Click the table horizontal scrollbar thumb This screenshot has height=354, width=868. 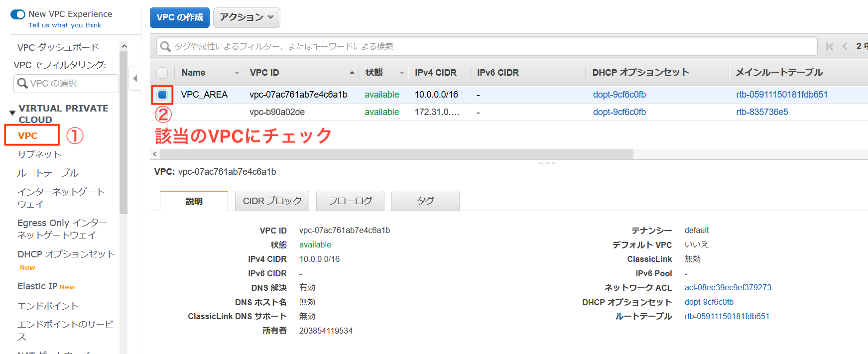tap(396, 154)
